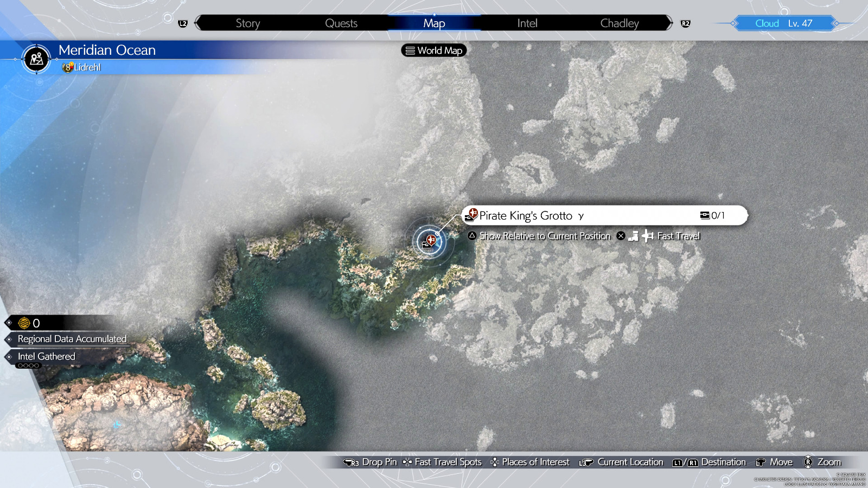
Task: Click the Zoom right-stick icon
Action: pos(808,462)
